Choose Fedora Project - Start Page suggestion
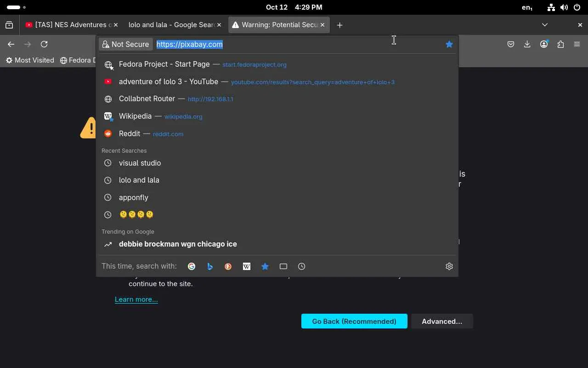This screenshot has width=588, height=368. 277,64
